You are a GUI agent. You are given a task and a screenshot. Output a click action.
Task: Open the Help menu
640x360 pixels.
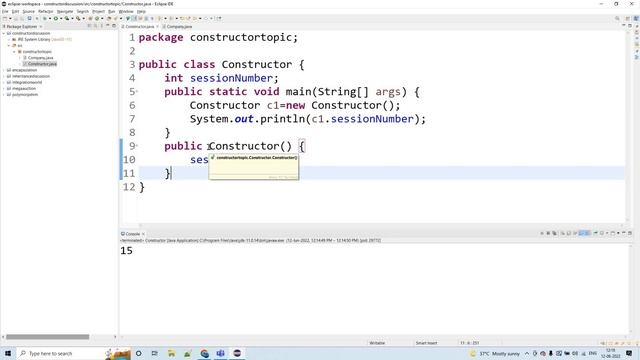(x=141, y=11)
